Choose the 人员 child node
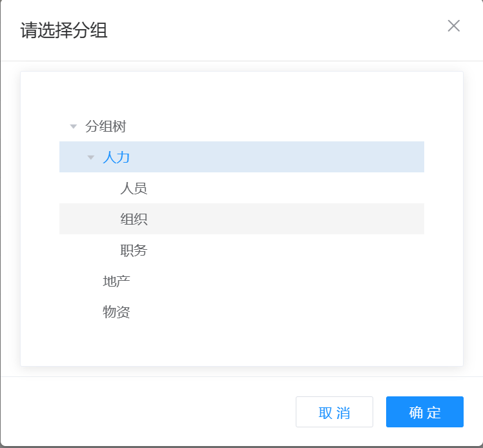Screen dimensions: 483x448 [x=134, y=188]
